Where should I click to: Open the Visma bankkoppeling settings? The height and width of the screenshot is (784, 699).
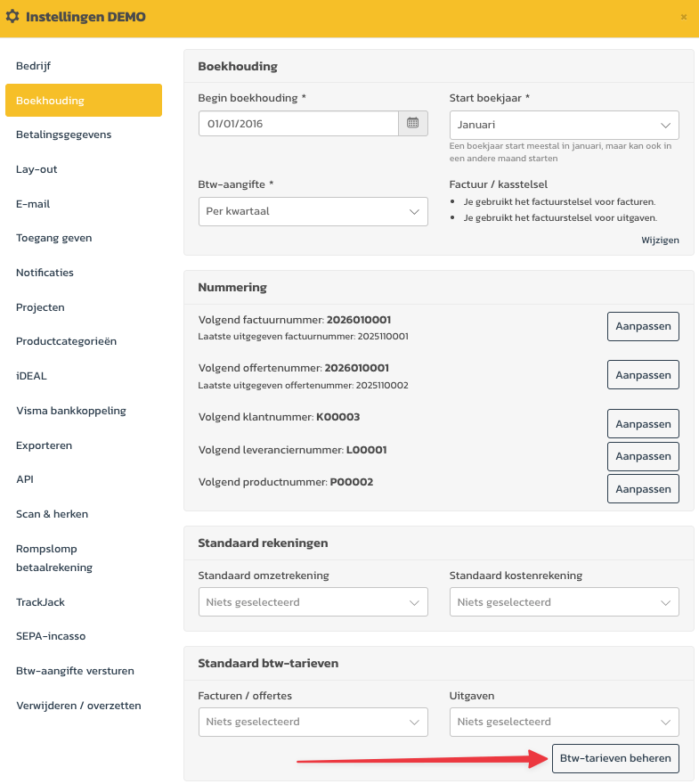[x=71, y=411]
